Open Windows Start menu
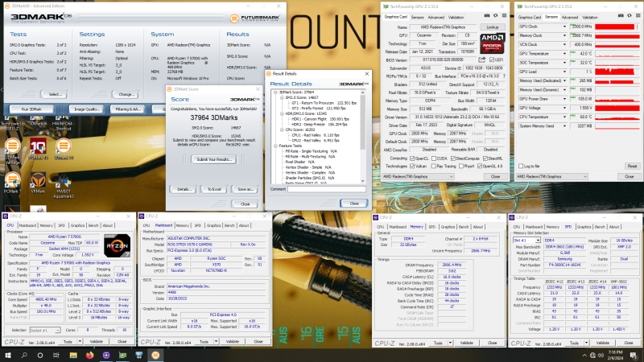The image size is (644, 362). pyautogui.click(x=8, y=356)
